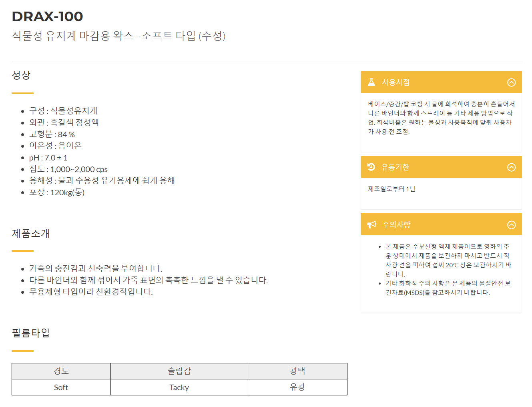Viewport: 532px width, 407px height.
Task: Click the 유광 table cell
Action: [297, 387]
